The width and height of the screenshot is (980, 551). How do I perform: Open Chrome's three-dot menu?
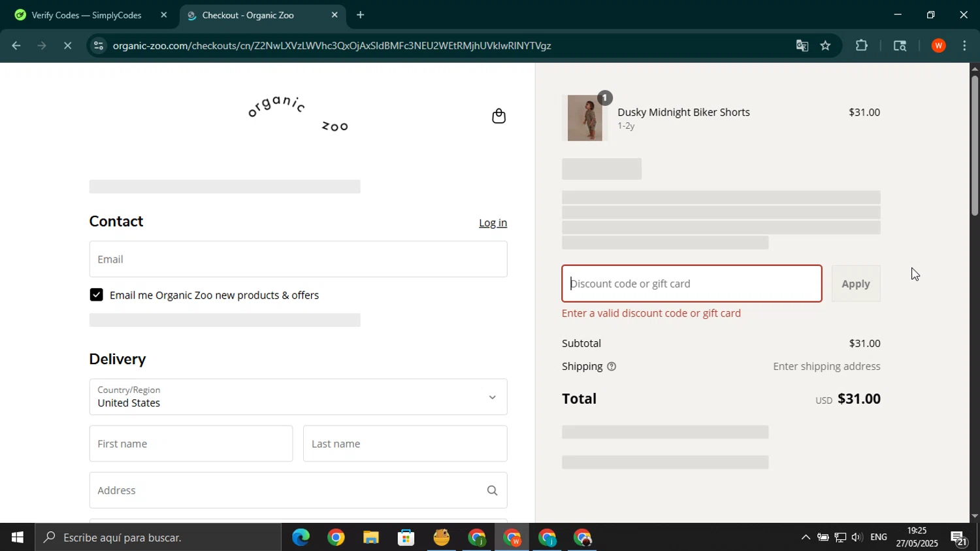coord(965,46)
